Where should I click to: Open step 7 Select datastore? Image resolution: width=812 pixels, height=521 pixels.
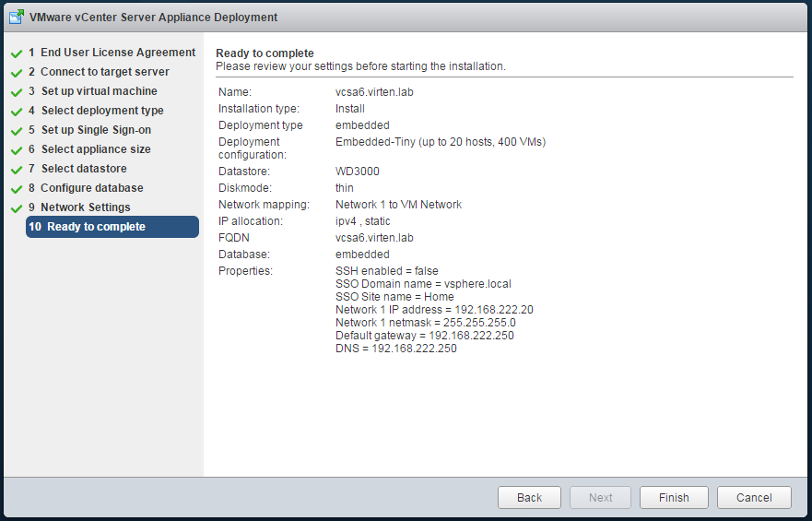[77, 169]
